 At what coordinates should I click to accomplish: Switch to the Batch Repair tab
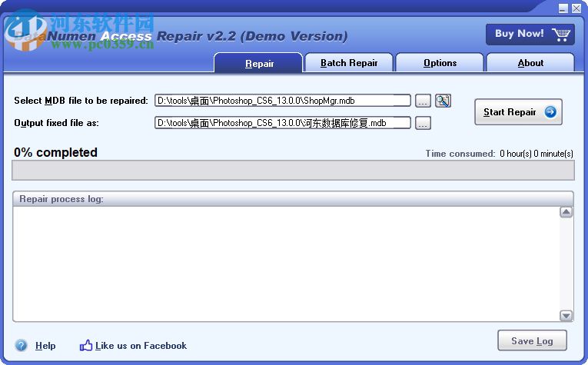[x=349, y=63]
